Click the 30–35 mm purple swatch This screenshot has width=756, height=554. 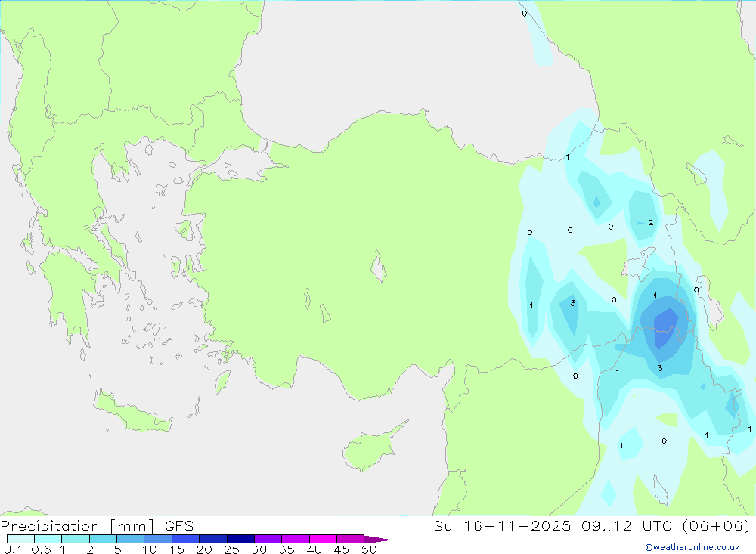(x=268, y=539)
